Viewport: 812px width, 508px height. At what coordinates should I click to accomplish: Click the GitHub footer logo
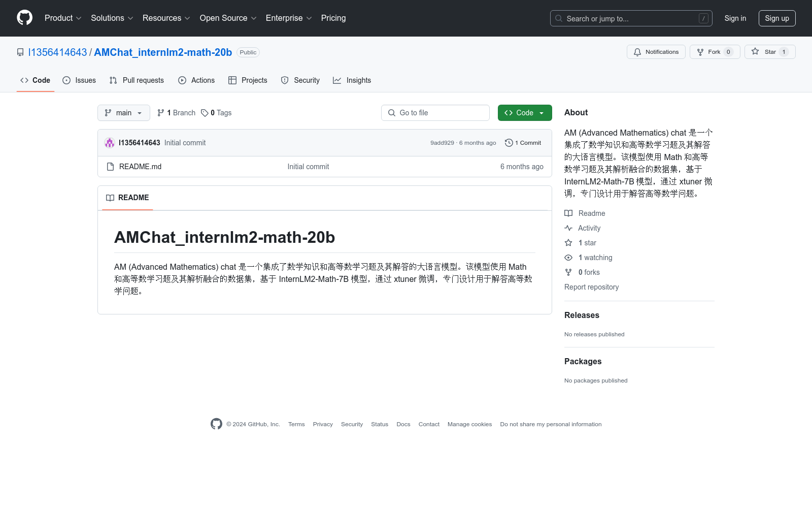(x=216, y=424)
